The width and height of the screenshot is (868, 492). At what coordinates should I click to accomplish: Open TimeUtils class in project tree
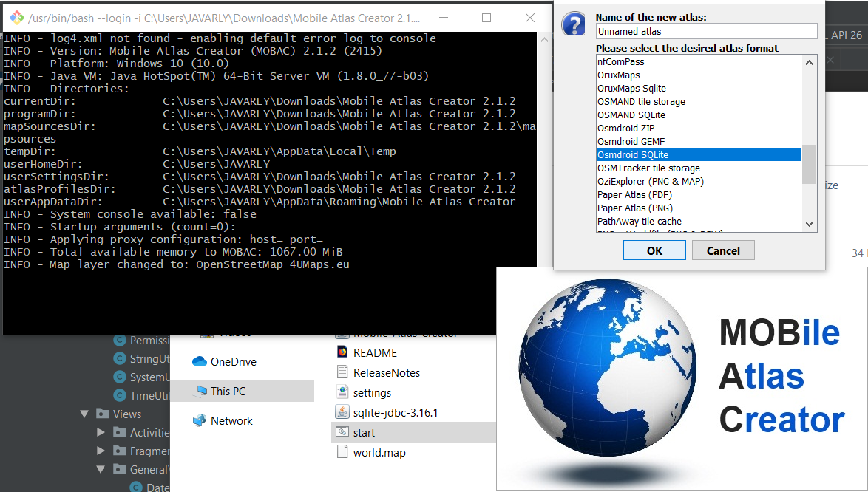[149, 395]
